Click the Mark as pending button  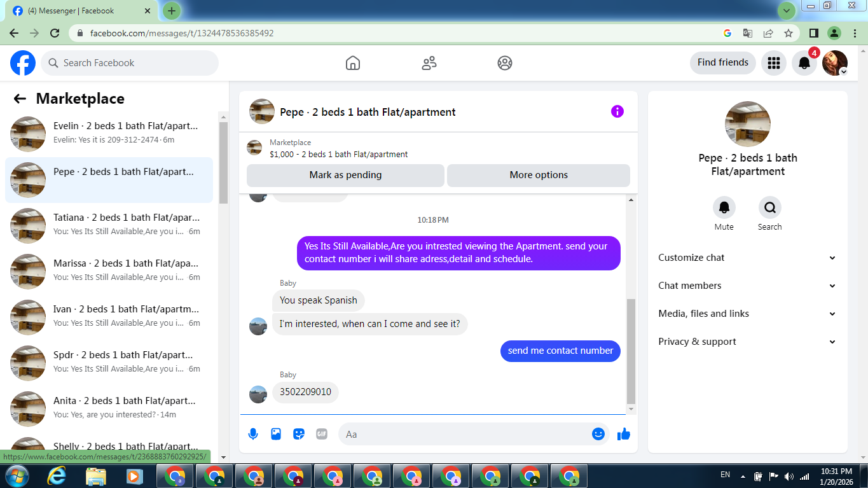pyautogui.click(x=345, y=175)
